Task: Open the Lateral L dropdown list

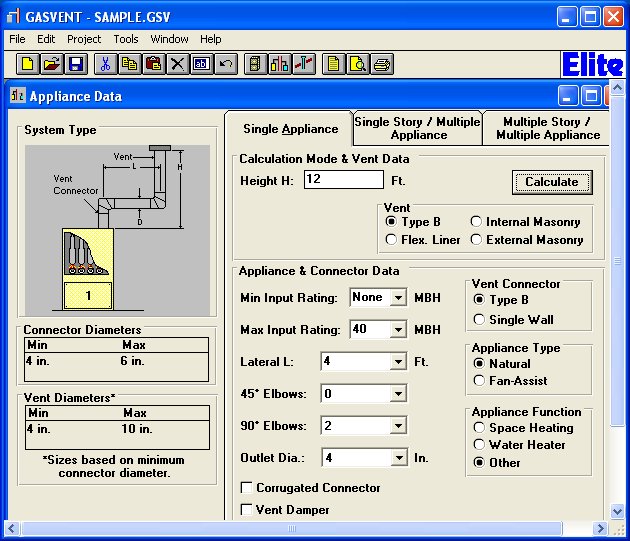Action: coord(398,362)
